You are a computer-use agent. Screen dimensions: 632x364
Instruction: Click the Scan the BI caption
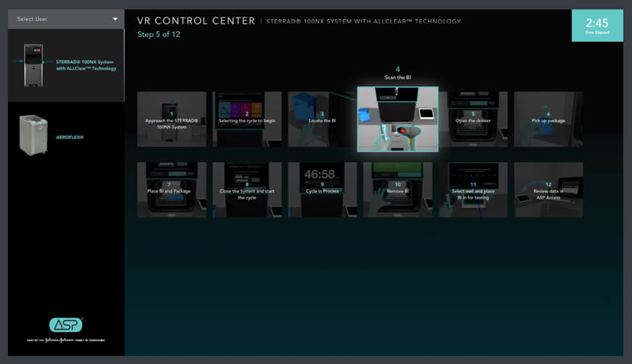pos(398,78)
